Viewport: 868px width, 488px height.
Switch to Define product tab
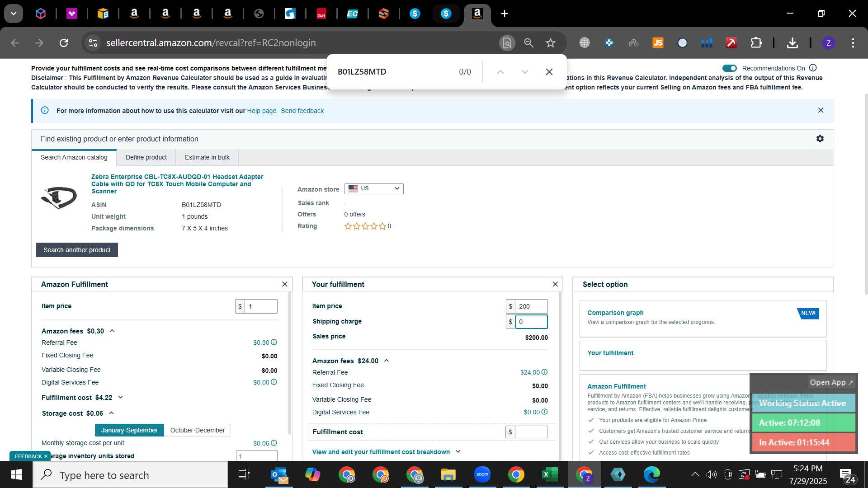click(x=146, y=157)
